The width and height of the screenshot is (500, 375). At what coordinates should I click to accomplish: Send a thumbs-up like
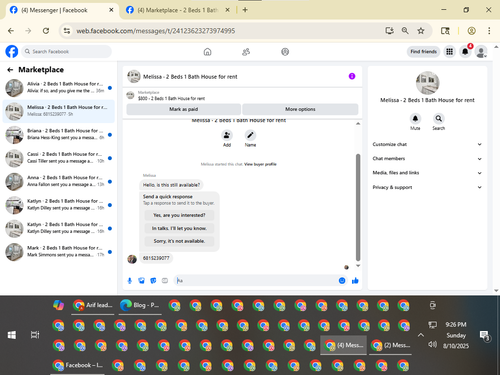click(355, 281)
